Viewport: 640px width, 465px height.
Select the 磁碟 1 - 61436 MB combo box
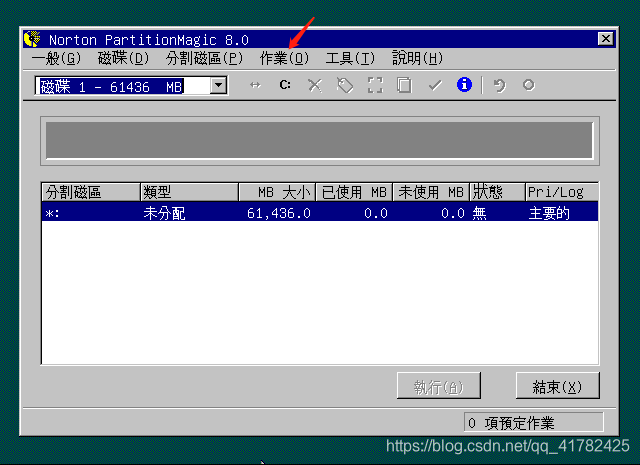(x=131, y=85)
